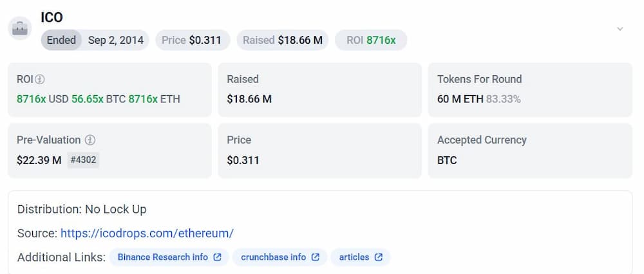This screenshot has width=644, height=274.
Task: Select the Sep 2, 2014 date
Action: click(x=116, y=40)
